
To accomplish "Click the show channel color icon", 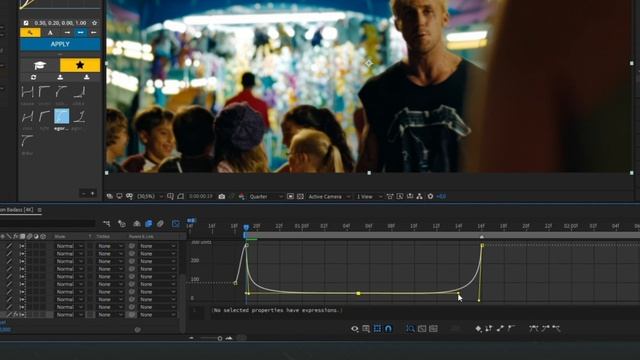I will click(x=242, y=196).
